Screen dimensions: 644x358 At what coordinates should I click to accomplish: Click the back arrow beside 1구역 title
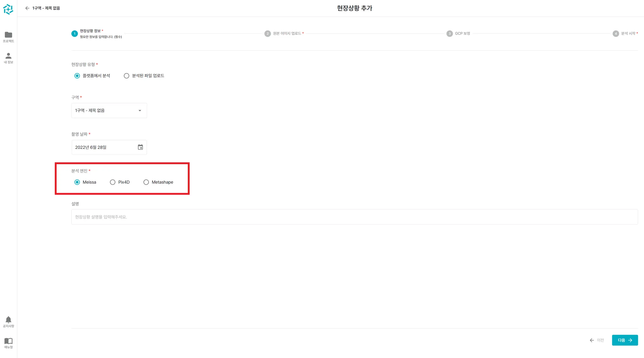pyautogui.click(x=27, y=8)
